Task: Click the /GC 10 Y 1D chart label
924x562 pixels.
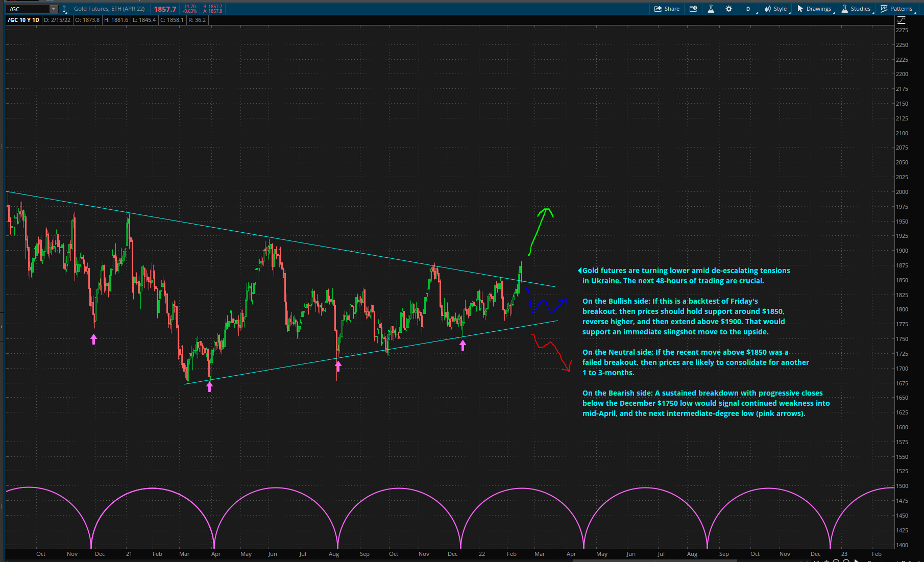Action: (24, 20)
